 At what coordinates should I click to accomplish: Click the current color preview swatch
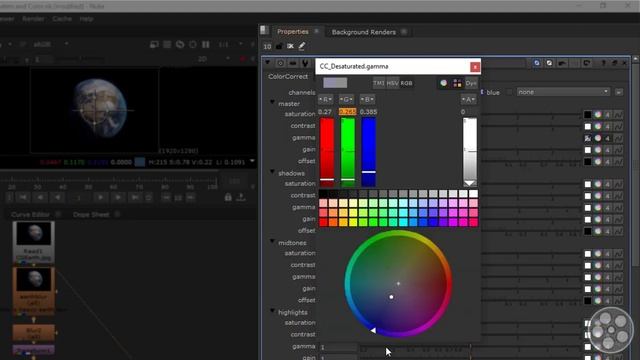click(335, 83)
